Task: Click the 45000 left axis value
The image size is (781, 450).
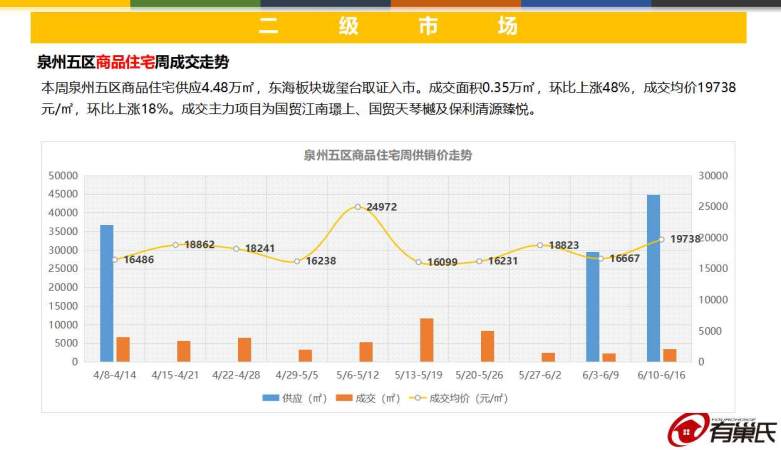Action: 63,194
